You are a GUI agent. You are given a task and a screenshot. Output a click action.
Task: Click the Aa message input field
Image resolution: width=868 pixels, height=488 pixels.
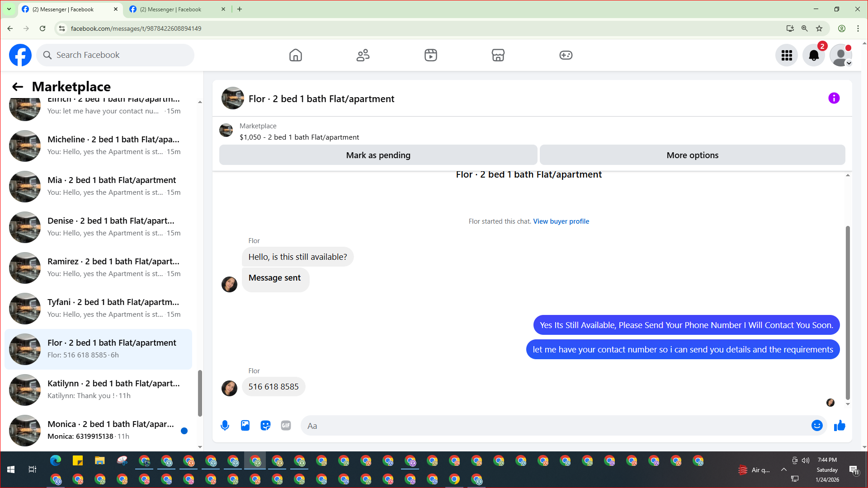pyautogui.click(x=556, y=426)
